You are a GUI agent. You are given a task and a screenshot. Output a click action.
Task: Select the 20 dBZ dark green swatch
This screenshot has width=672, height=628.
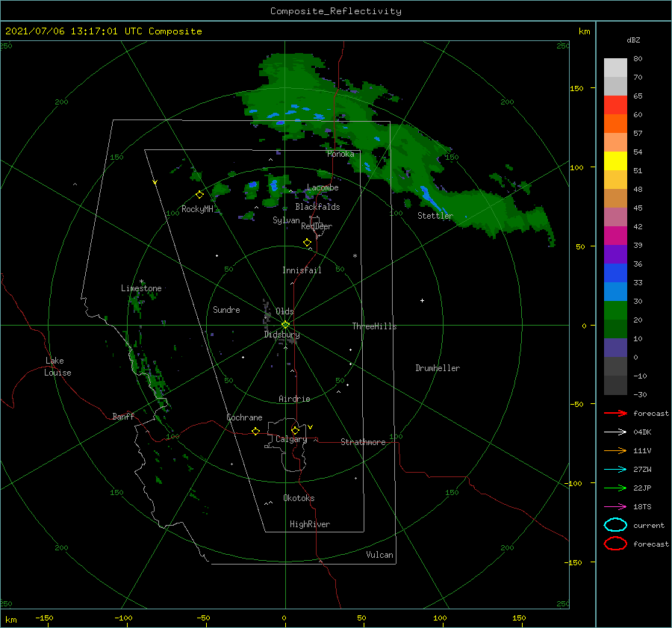615,329
